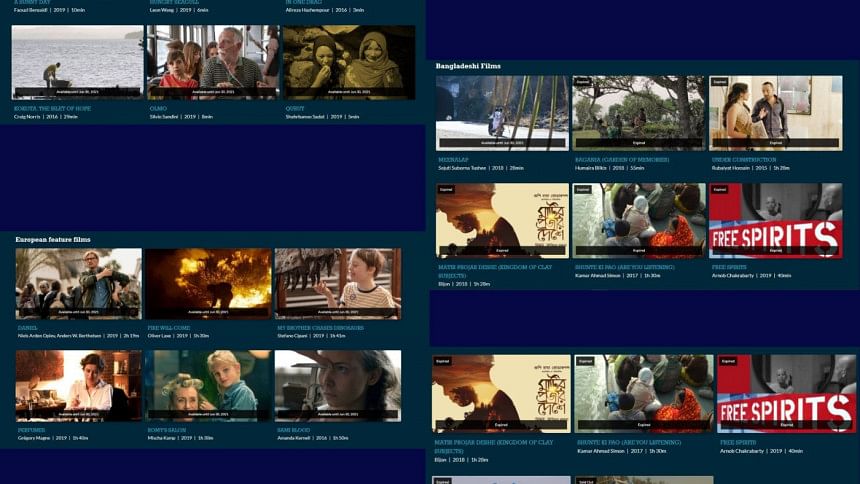The image size is (860, 484).
Task: Open the Olmo thumbnail with bus passengers
Action: tap(213, 62)
